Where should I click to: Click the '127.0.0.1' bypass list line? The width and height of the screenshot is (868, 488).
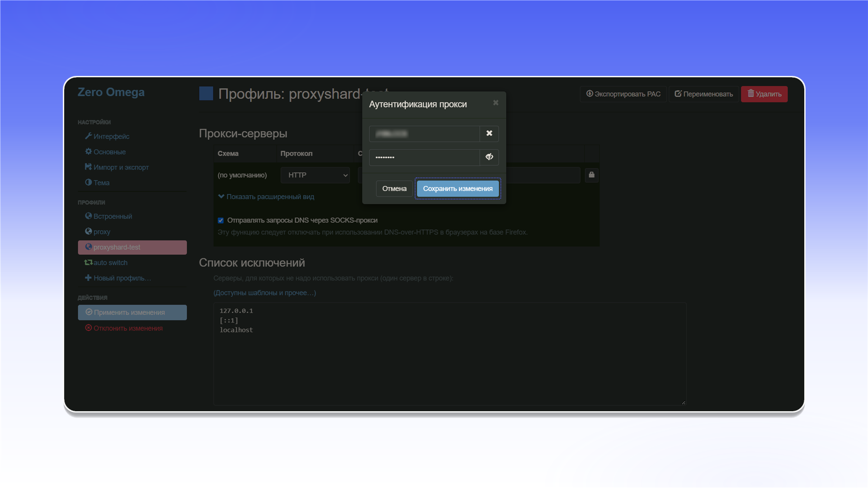coord(236,311)
